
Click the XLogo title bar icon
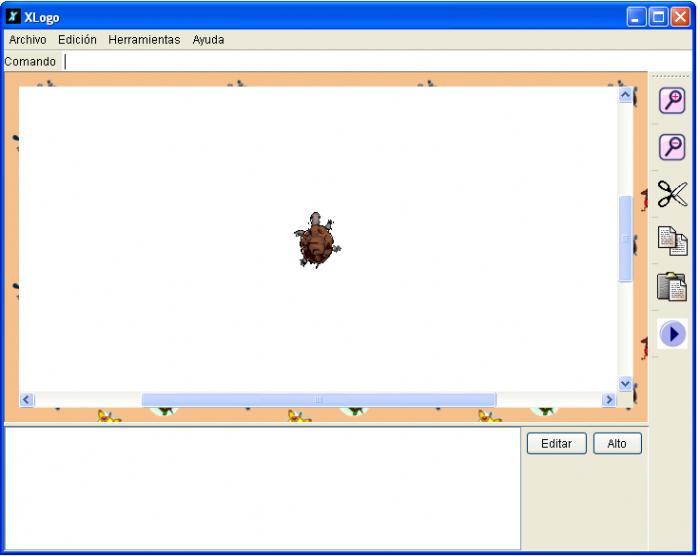click(13, 17)
